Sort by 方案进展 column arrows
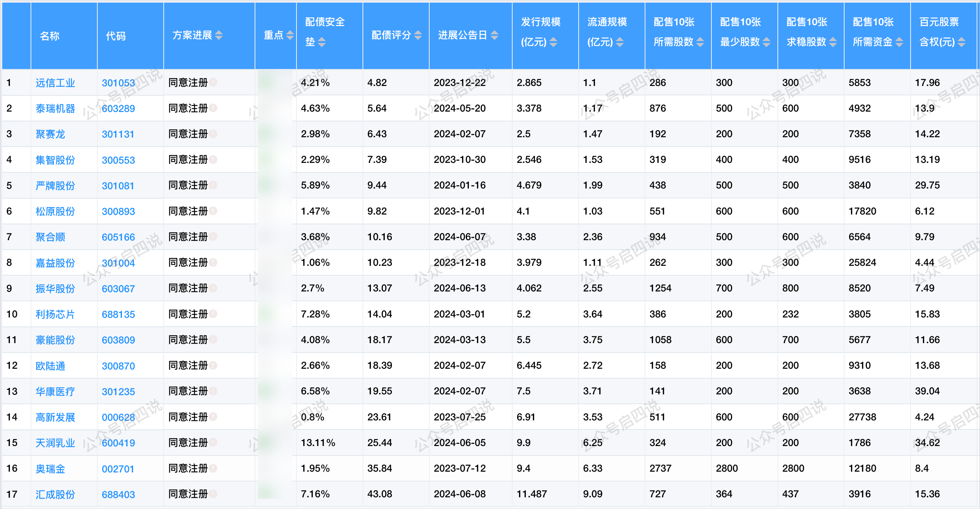Viewport: 980px width, 509px height. [x=219, y=35]
